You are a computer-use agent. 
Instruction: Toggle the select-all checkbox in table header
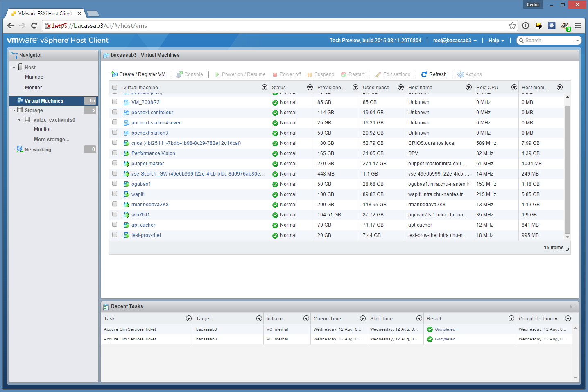click(x=115, y=87)
